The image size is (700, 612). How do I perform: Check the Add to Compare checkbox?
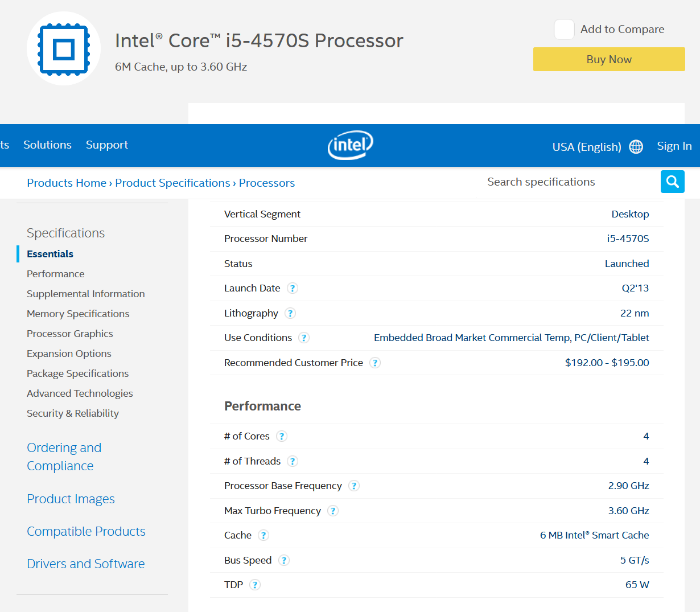point(564,30)
